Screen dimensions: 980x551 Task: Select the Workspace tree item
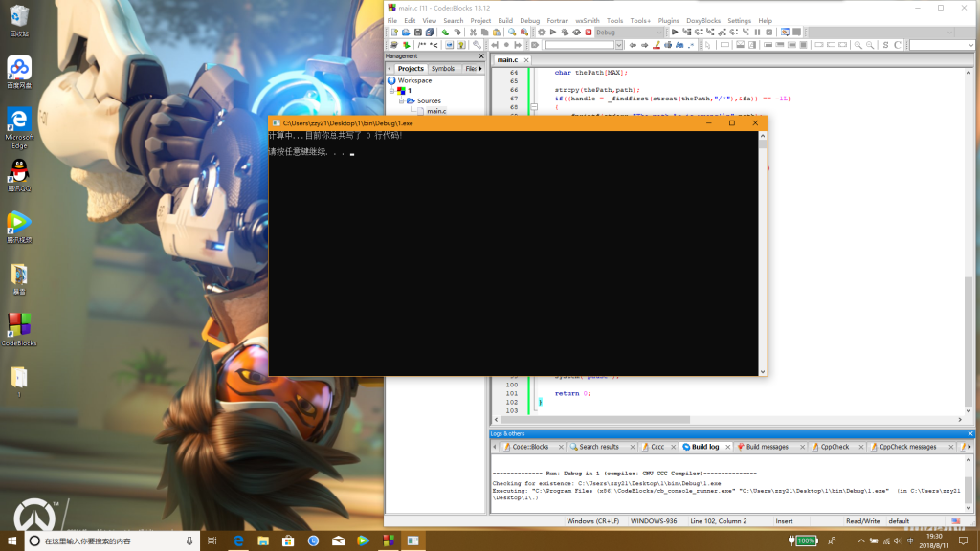coord(414,80)
